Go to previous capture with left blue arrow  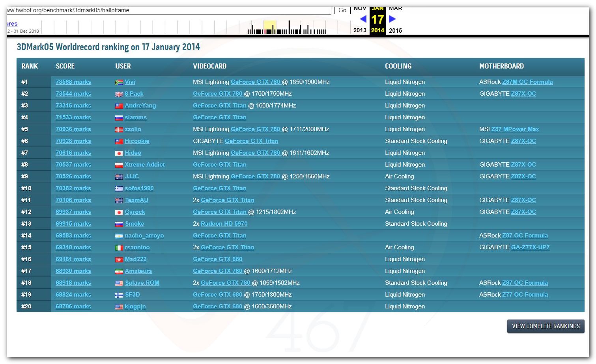[363, 19]
